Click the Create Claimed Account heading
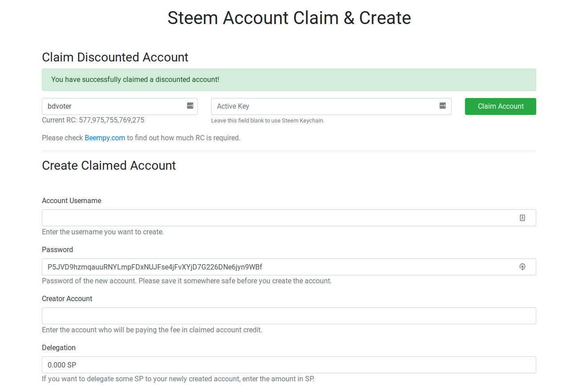The height and width of the screenshot is (392, 579). (109, 166)
